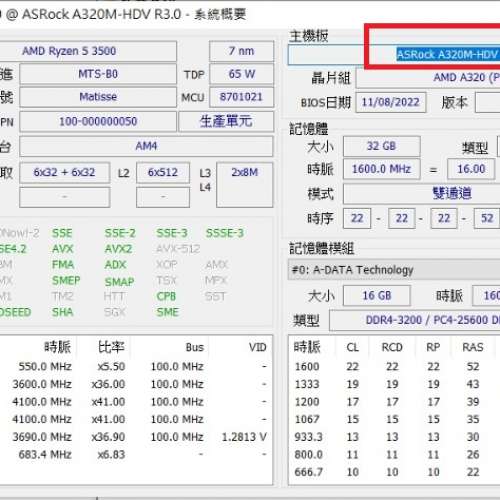Select the 52 field in the 時序 row
500x500 pixels.
point(487,218)
